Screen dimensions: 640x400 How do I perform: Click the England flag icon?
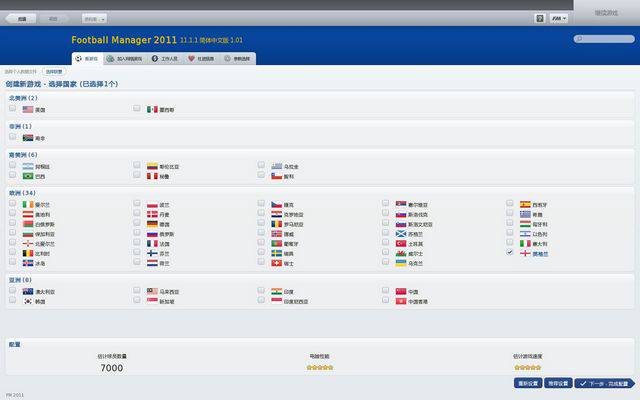tap(525, 253)
